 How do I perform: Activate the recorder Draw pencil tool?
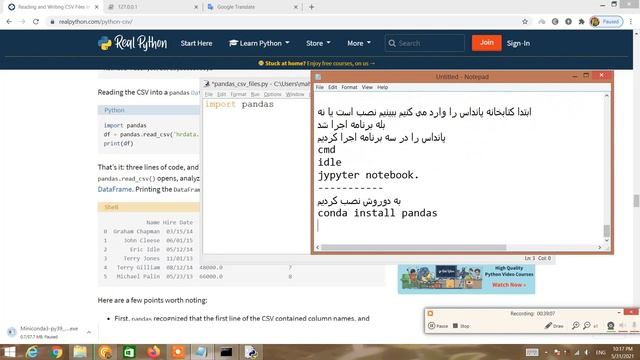tap(554, 326)
